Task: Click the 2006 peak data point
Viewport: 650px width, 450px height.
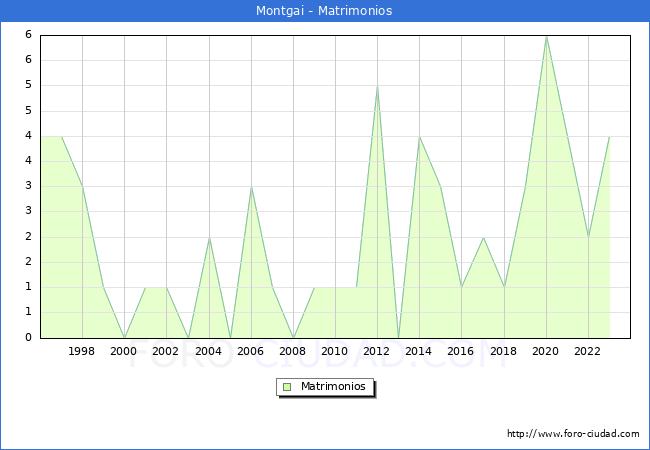Action: click(251, 187)
